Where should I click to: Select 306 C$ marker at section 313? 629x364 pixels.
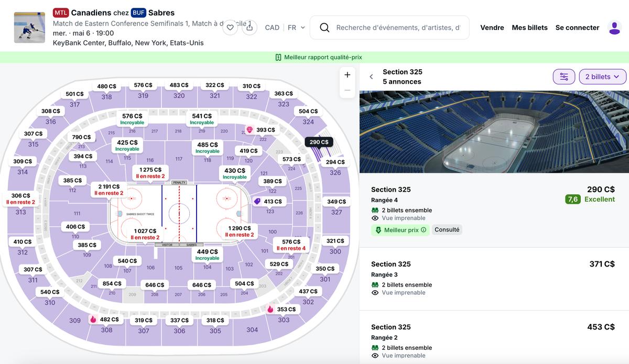(x=20, y=198)
